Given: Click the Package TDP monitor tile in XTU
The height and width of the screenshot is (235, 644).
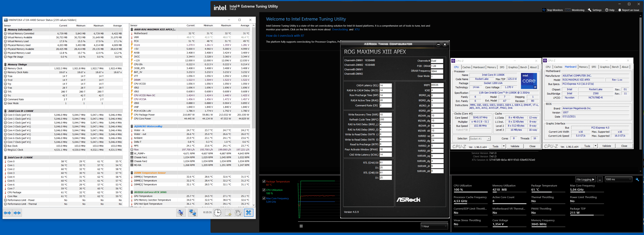Looking at the screenshot, I should point(587,211).
